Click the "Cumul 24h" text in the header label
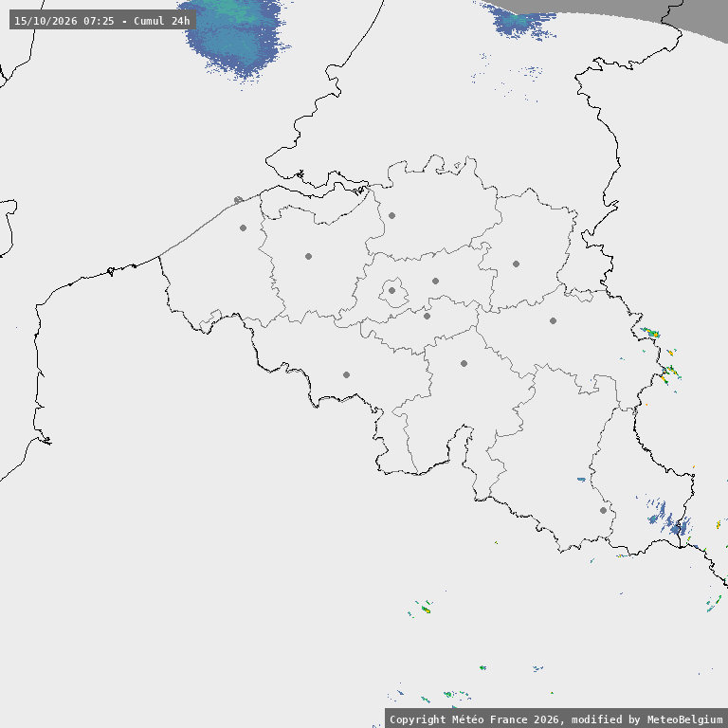 click(x=161, y=21)
